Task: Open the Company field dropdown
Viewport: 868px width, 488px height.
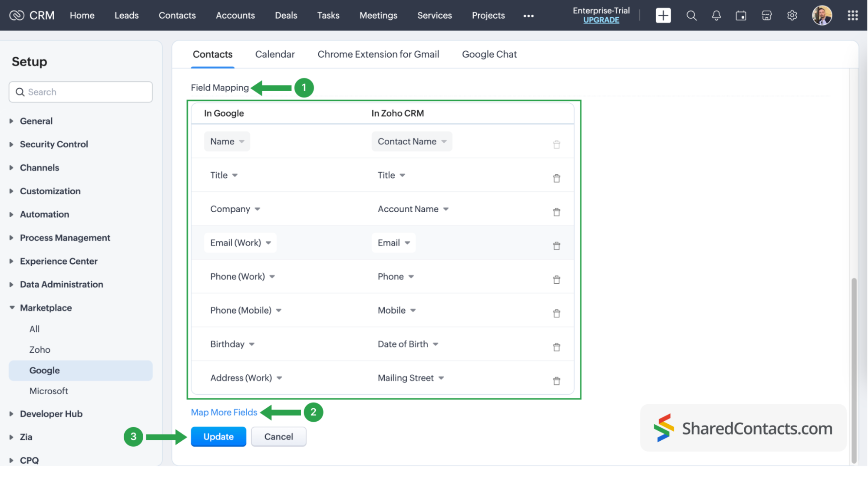Action: 235,209
